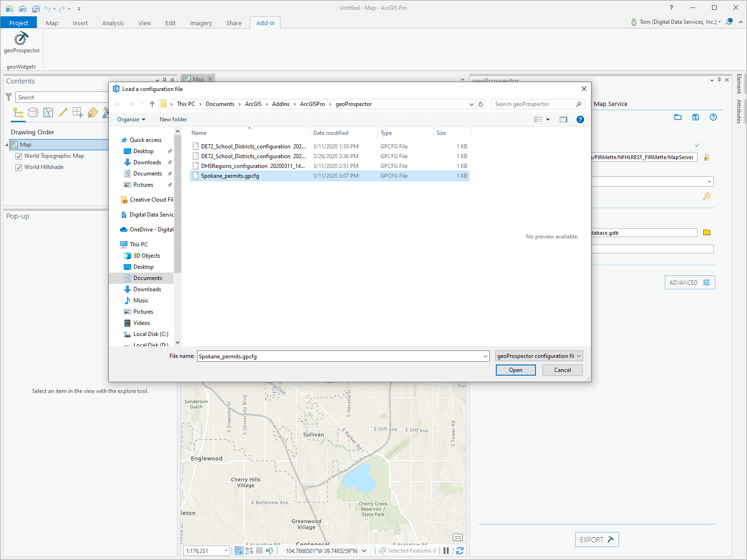Toggle World Hillshade layer visibility

click(19, 168)
